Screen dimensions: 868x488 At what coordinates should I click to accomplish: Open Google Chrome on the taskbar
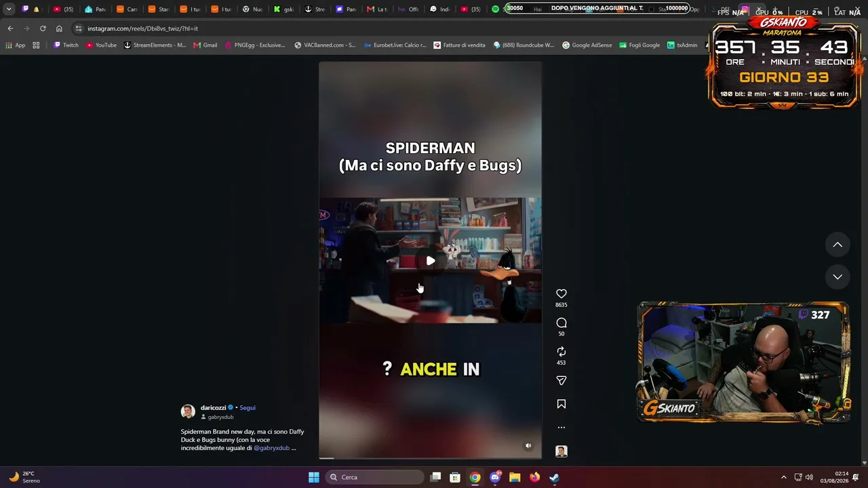(x=475, y=477)
